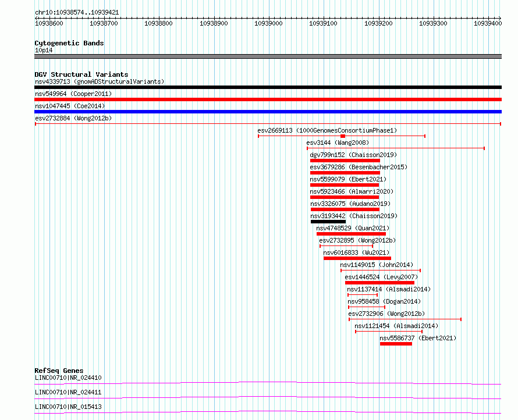
Task: Open esv2732895 (Wong2012b) label
Action: click(x=357, y=240)
